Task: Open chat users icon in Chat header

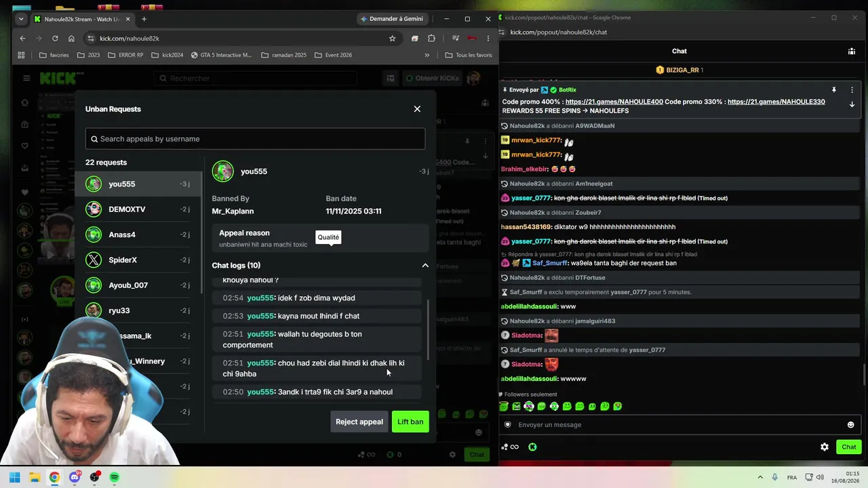Action: 852,51
